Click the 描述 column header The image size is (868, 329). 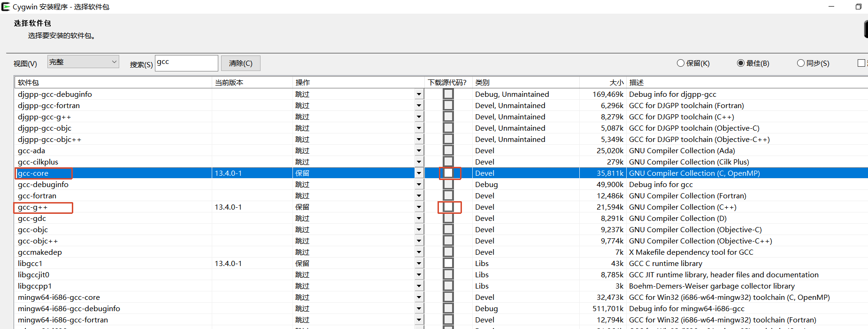click(x=747, y=82)
